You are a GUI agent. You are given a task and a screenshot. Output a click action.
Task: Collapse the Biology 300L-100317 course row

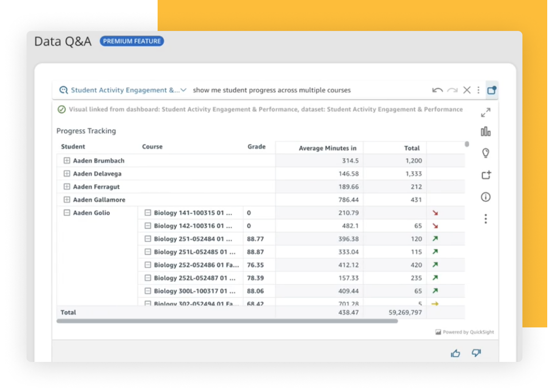(148, 291)
